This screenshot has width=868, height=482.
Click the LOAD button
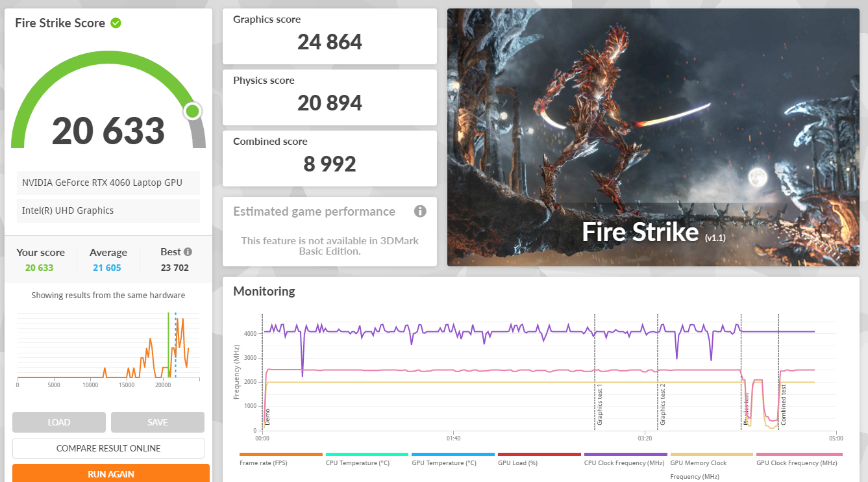[59, 422]
